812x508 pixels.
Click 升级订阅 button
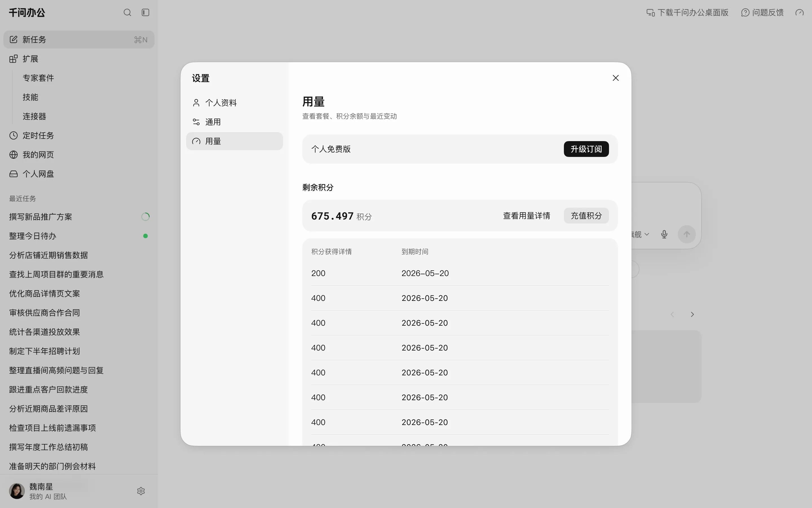point(586,149)
